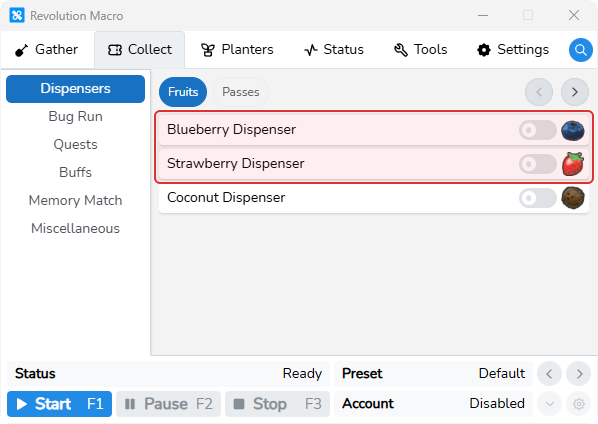This screenshot has width=598, height=424.
Task: Click the Revolution Macro logo icon
Action: click(17, 16)
